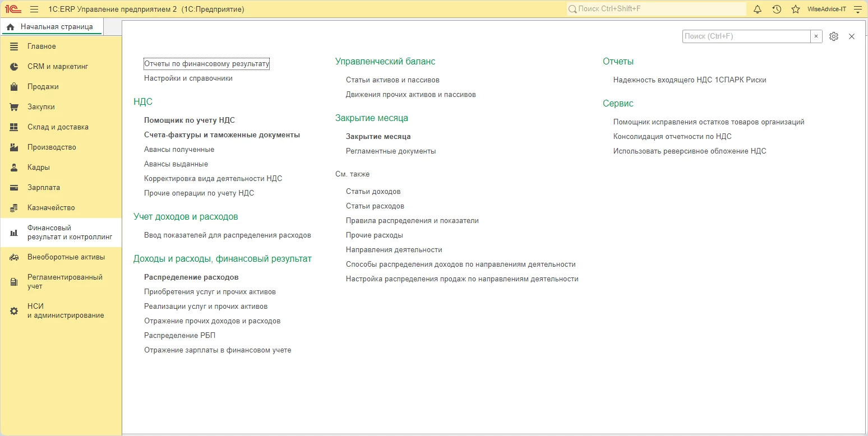The width and height of the screenshot is (868, 436).
Task: Open Прочие расходы
Action: pos(375,235)
